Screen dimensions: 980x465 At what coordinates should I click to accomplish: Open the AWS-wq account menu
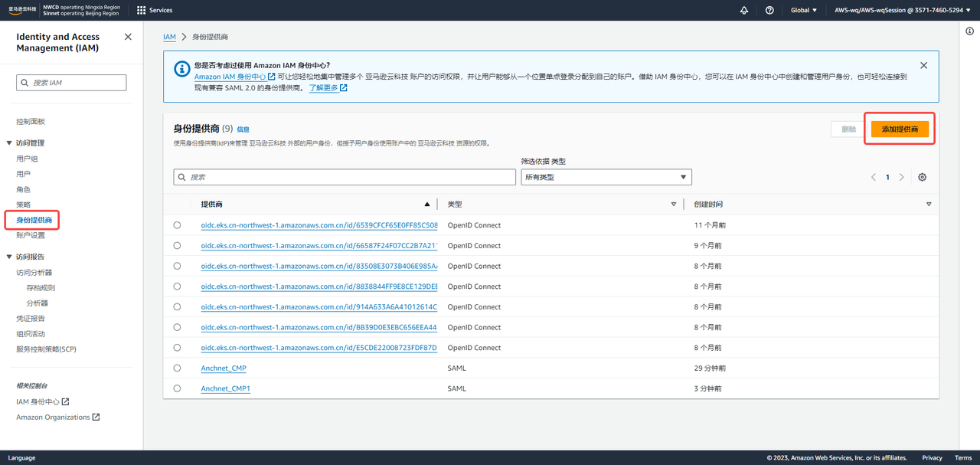click(x=903, y=10)
